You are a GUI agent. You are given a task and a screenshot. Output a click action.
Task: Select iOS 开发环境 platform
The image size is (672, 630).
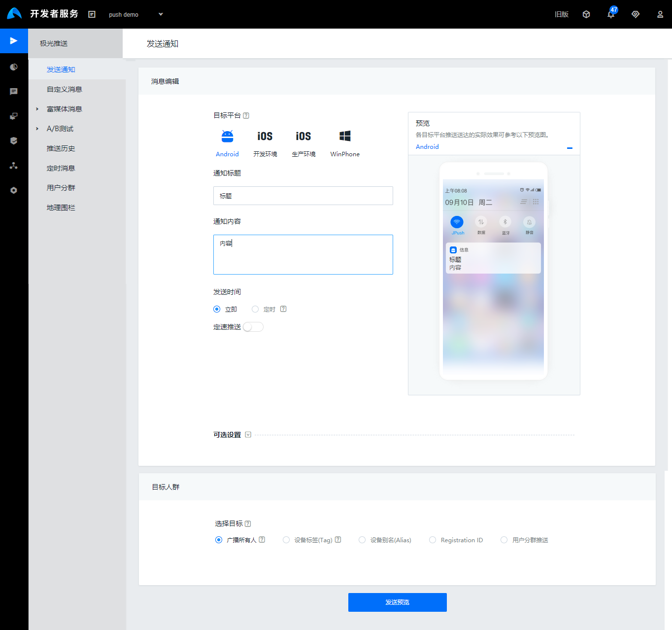tap(265, 143)
